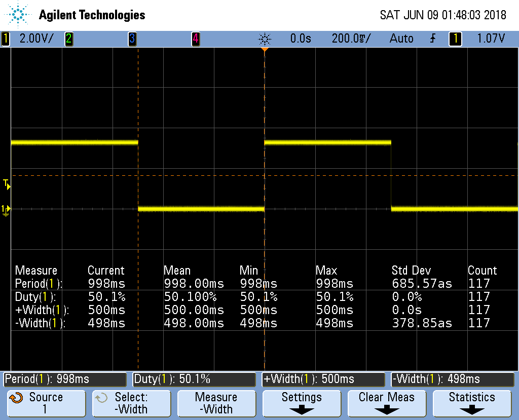Image resolution: width=519 pixels, height=420 pixels.
Task: Switch Select softkey from -Width measurement
Action: click(131, 403)
